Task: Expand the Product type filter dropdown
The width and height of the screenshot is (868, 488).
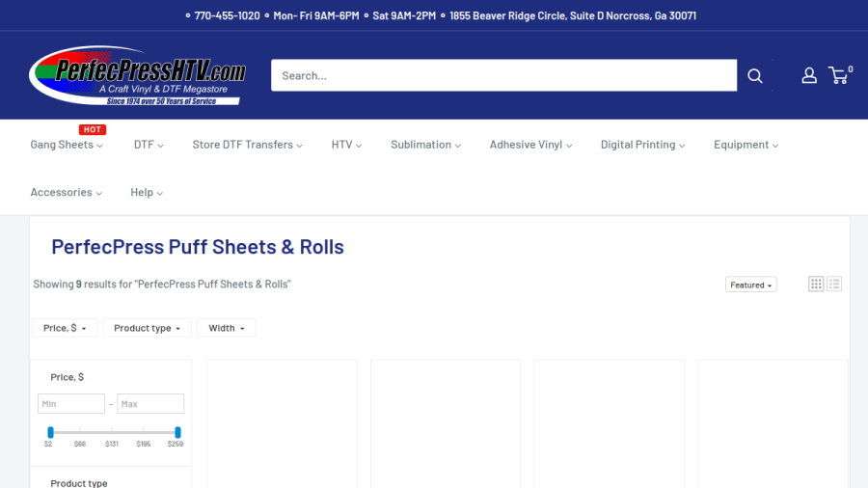Action: point(147,328)
